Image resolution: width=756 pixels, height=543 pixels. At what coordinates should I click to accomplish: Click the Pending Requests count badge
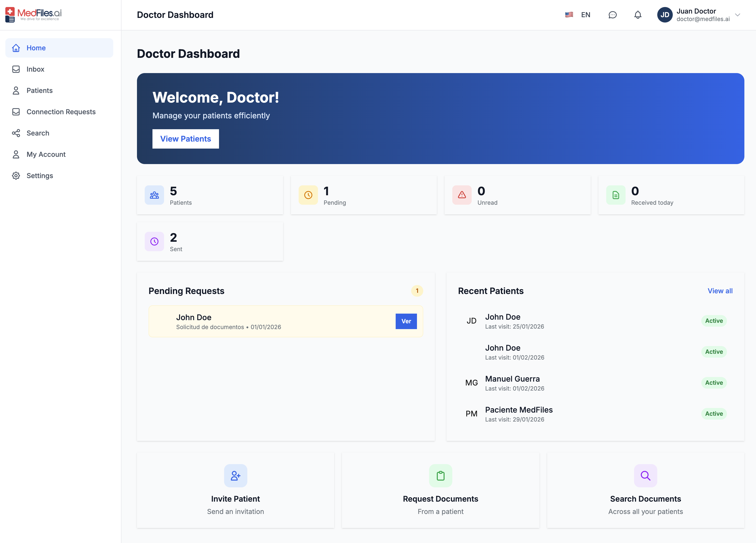coord(417,291)
